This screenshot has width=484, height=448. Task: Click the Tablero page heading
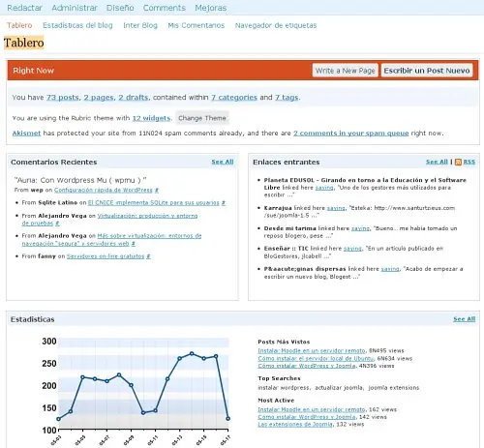click(x=24, y=43)
